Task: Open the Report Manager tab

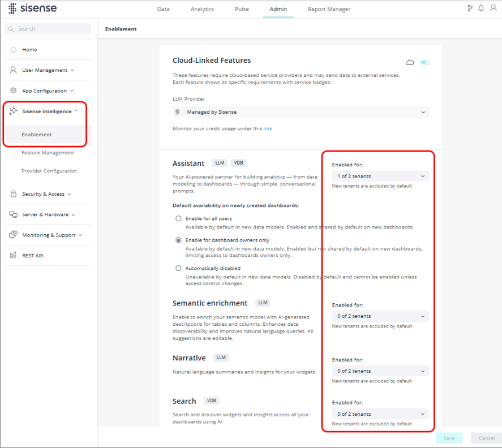Action: tap(329, 9)
